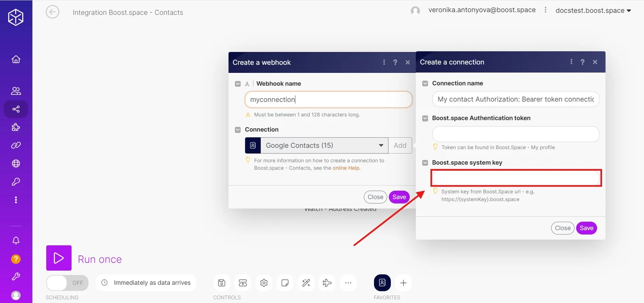Click Save in the Create a webhook dialog

point(399,197)
